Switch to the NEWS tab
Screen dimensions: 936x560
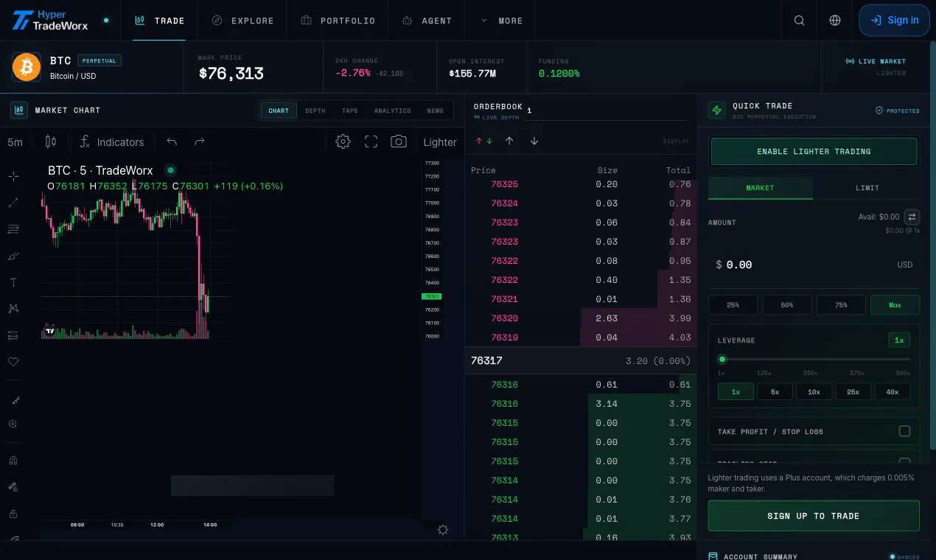click(436, 111)
